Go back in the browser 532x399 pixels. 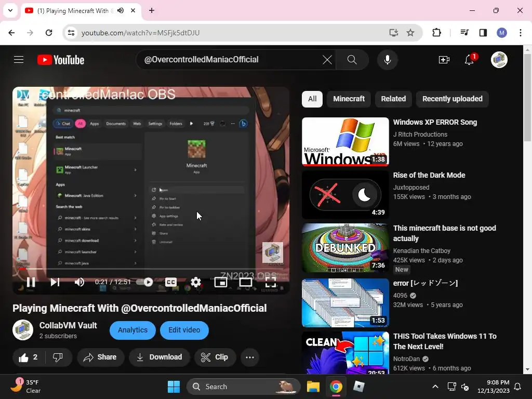[11, 33]
